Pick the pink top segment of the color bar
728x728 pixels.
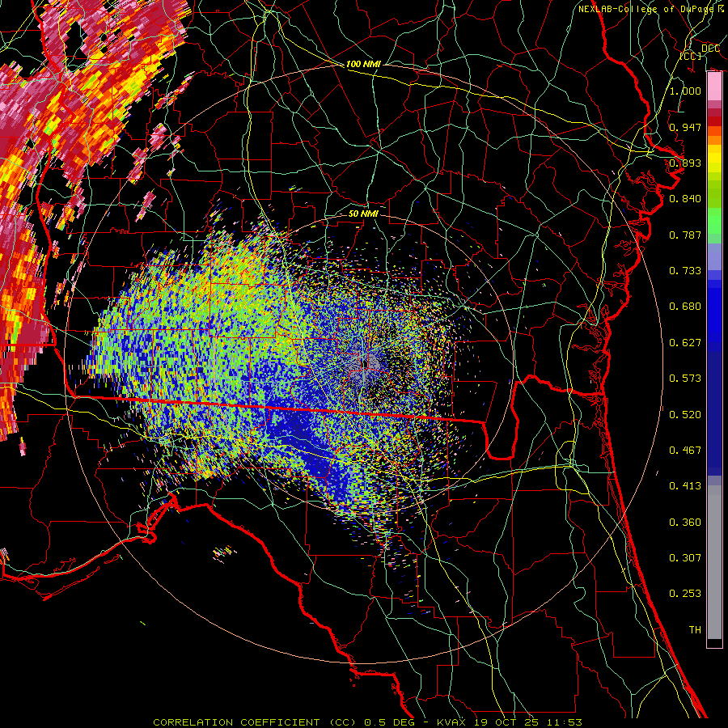point(714,87)
